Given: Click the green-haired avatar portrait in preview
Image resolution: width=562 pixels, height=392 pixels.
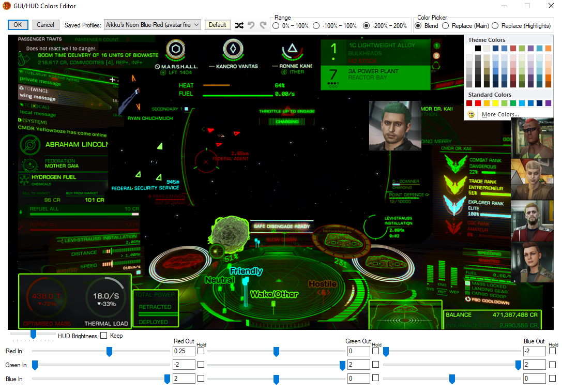Looking at the screenshot, I should pos(395,126).
